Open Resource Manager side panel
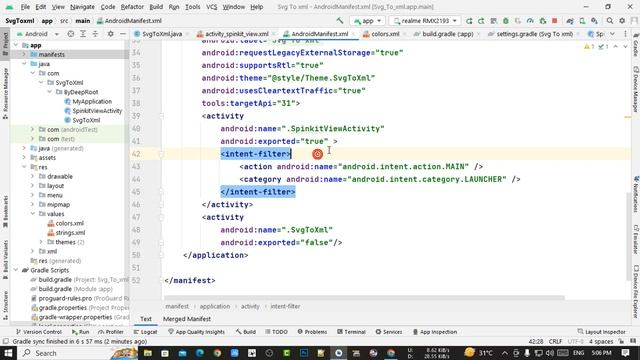The image size is (640, 360). click(x=5, y=93)
